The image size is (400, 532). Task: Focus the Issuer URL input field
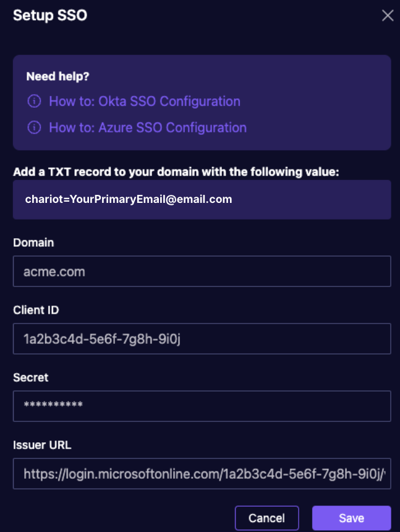(x=202, y=474)
